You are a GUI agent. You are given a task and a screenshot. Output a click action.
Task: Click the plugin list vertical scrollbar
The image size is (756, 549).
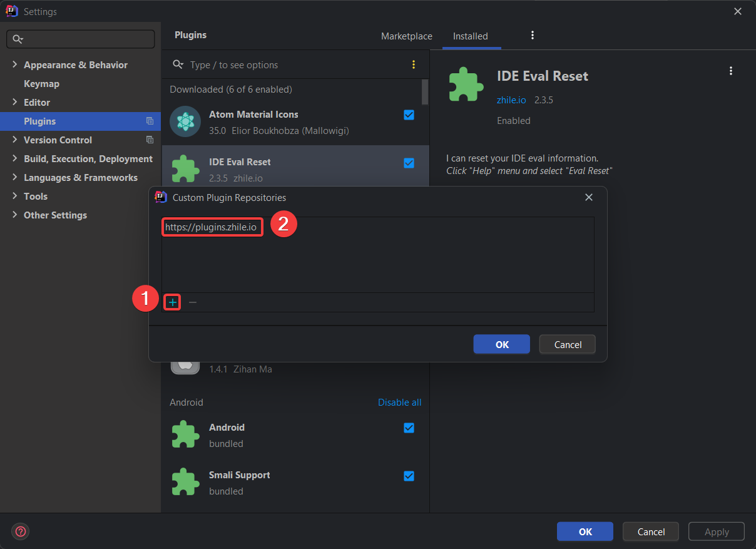click(426, 92)
